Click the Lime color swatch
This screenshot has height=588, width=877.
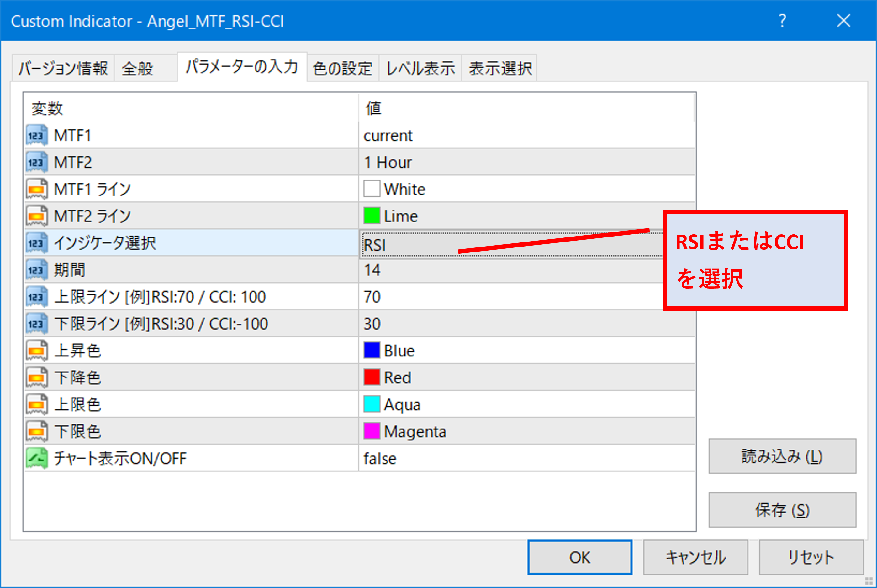point(372,216)
